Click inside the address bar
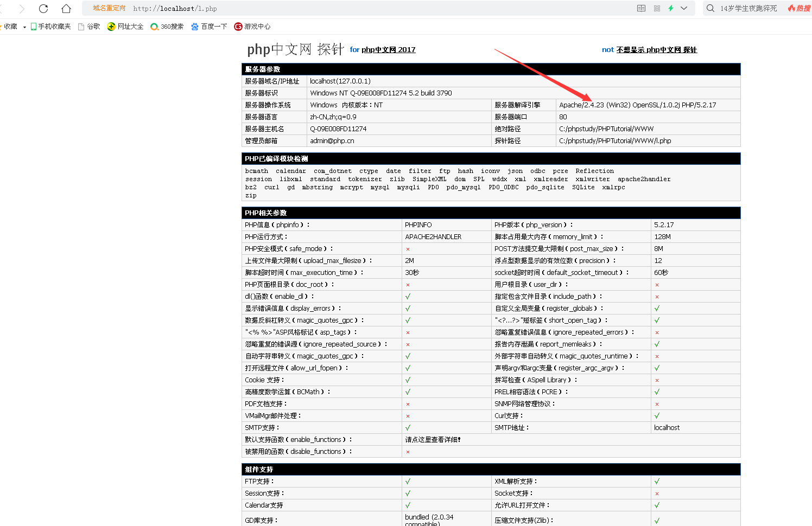Screen dimensions: 812x526 click(217, 8)
